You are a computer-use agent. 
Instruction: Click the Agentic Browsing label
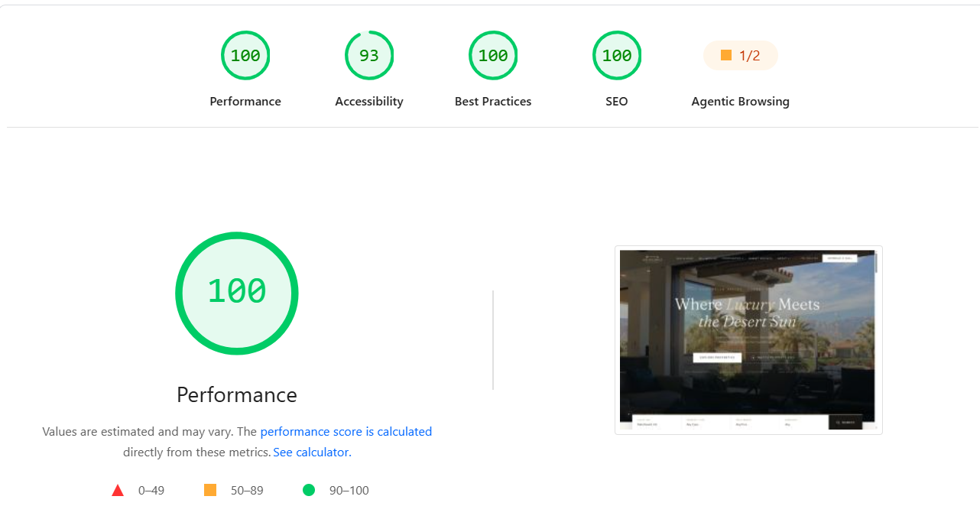coord(741,102)
